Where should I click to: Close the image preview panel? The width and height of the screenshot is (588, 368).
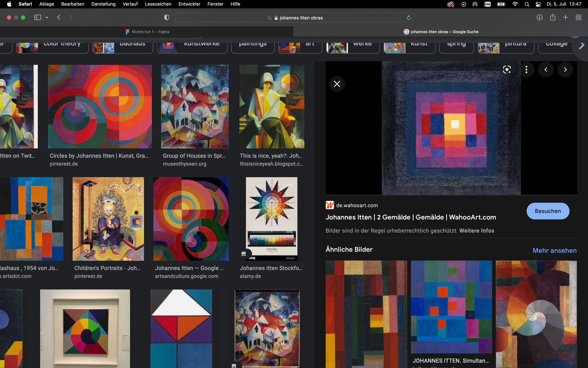[x=337, y=84]
